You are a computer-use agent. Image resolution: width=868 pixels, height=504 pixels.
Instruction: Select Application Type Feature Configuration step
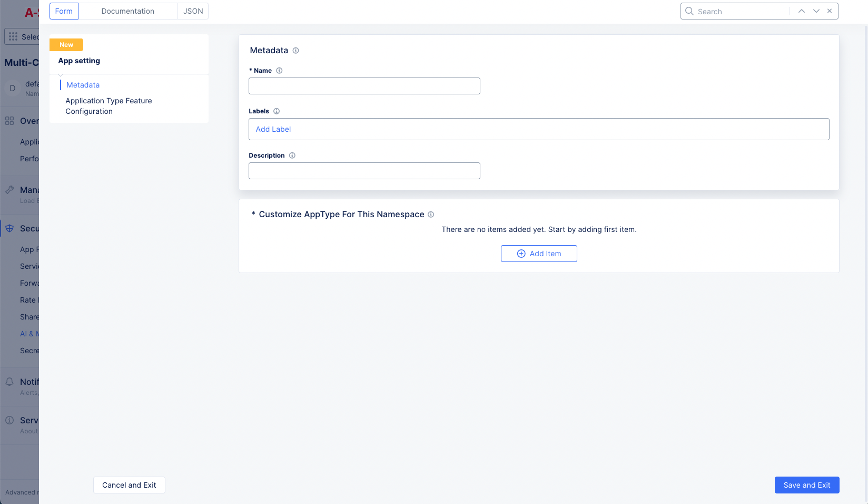(x=108, y=105)
